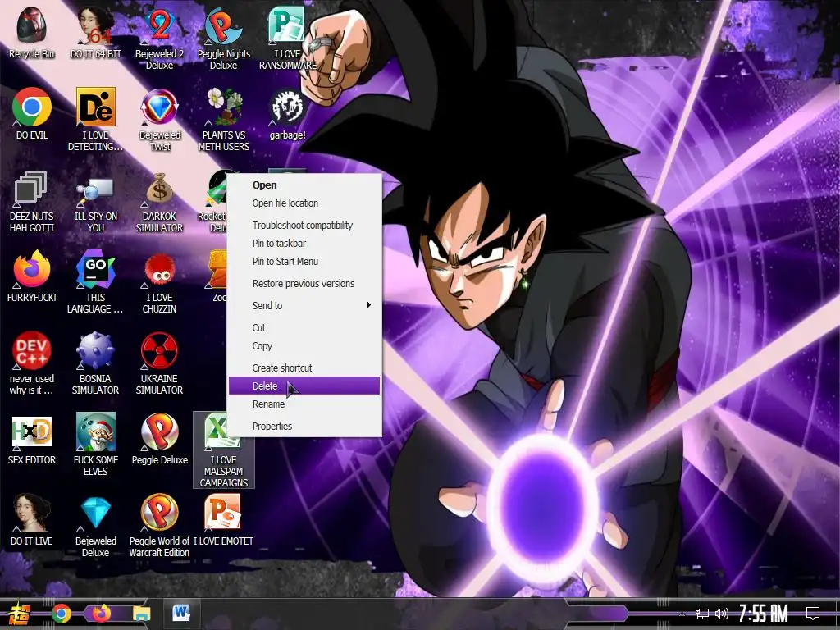This screenshot has height=630, width=840.
Task: Open network status tray icon
Action: point(702,614)
